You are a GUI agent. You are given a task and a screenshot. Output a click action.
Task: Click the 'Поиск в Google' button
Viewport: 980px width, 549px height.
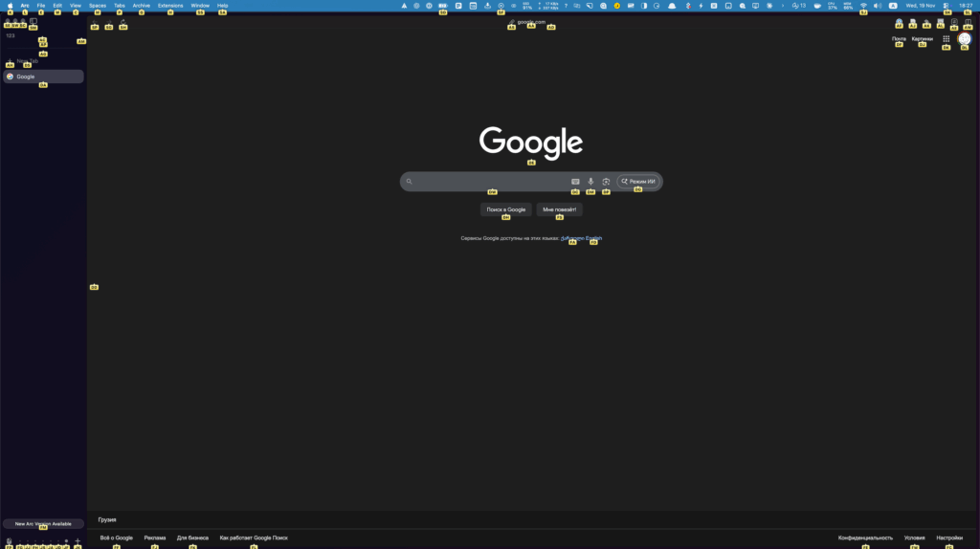(x=505, y=209)
